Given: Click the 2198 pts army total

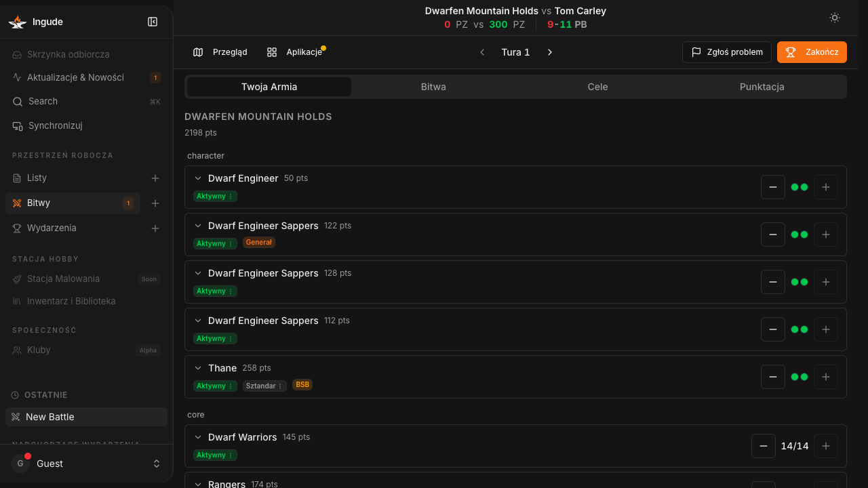Looking at the screenshot, I should coord(201,133).
